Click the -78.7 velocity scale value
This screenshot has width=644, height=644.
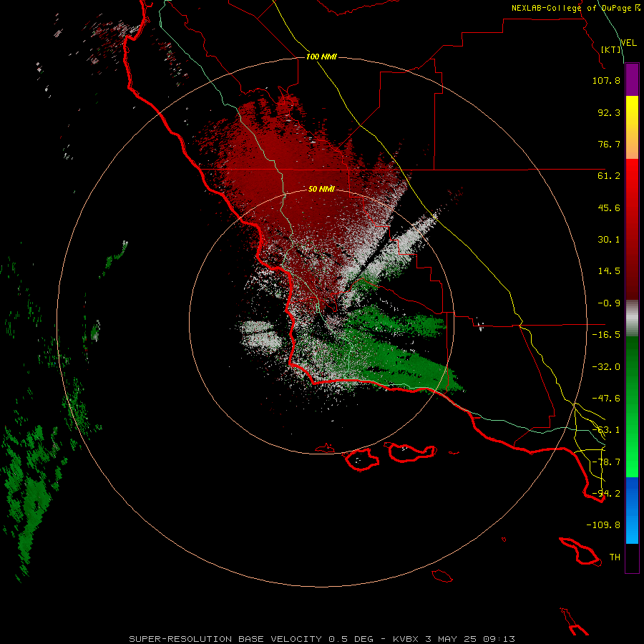(606, 462)
